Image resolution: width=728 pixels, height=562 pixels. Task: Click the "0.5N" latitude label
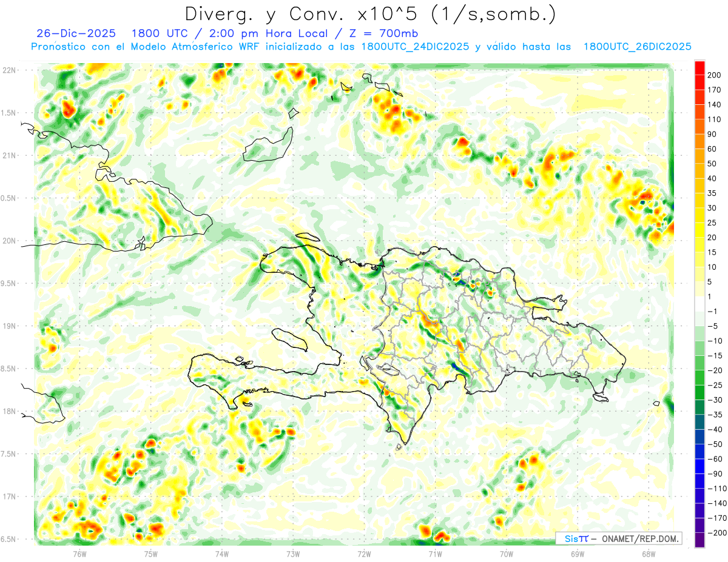click(x=9, y=198)
